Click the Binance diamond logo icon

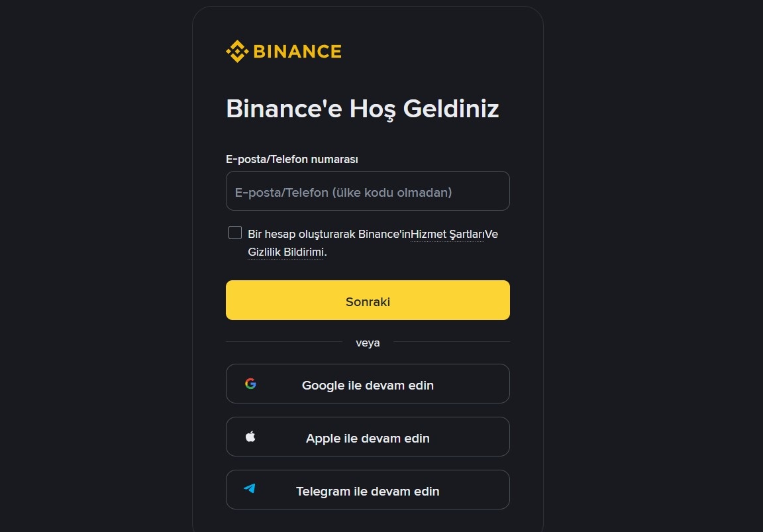coord(236,51)
